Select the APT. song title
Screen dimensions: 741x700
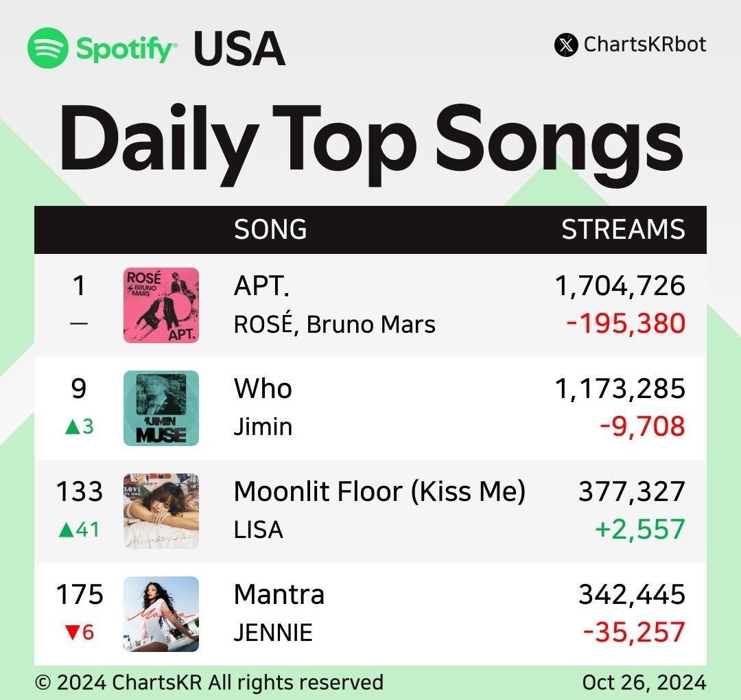(262, 286)
